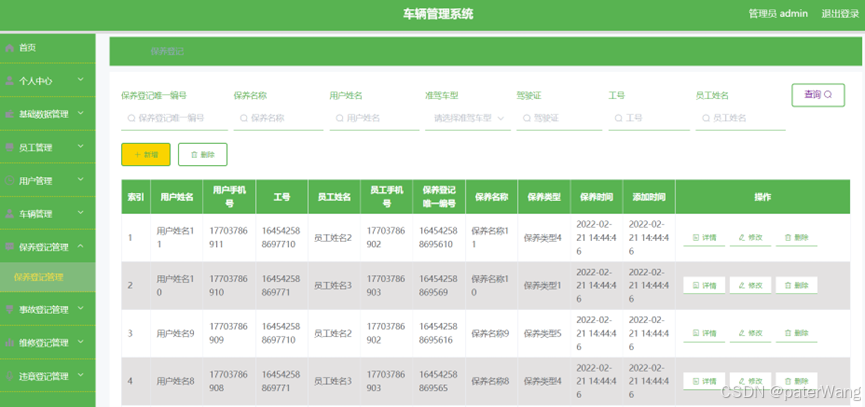Click 修改 for row 用户姓名11
This screenshot has width=865, height=407.
(x=750, y=238)
